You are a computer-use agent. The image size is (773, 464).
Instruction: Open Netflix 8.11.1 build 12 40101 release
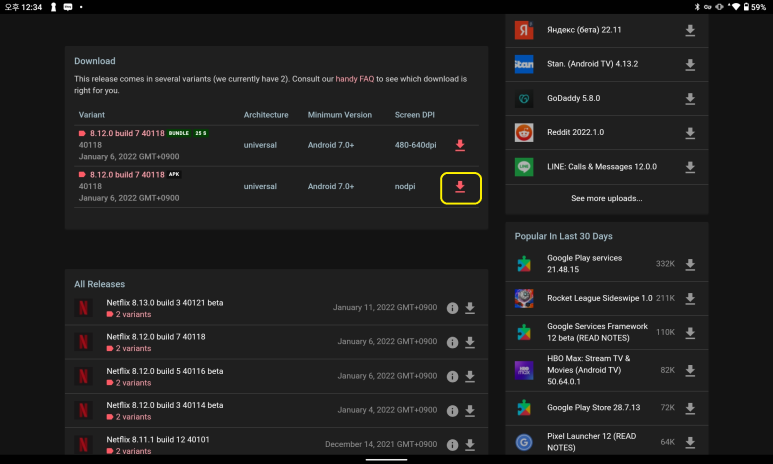pos(158,439)
